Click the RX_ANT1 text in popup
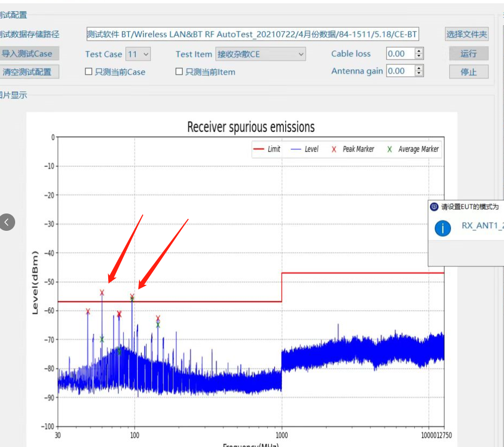Screen dimensions: 504x447 click(x=483, y=225)
